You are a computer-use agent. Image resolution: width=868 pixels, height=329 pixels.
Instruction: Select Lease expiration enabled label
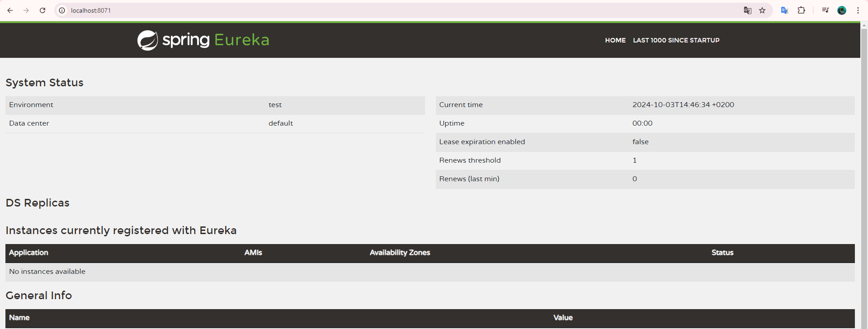(x=482, y=142)
